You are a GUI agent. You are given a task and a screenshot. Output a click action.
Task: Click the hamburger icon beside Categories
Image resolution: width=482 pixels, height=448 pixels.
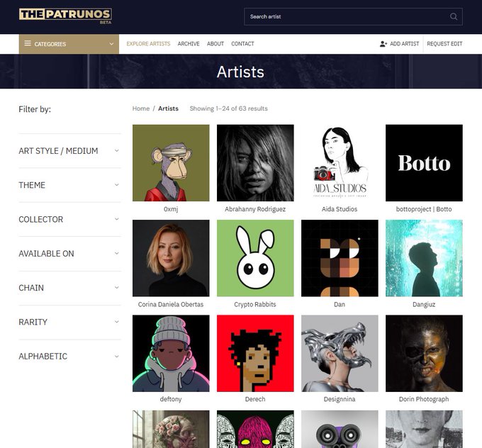coord(28,43)
